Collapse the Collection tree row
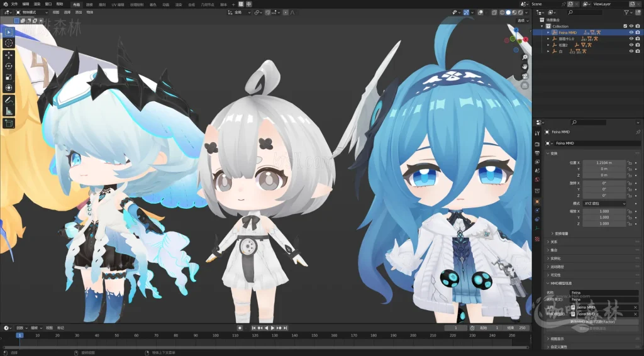Viewport: 644px width, 356px height. (x=542, y=26)
